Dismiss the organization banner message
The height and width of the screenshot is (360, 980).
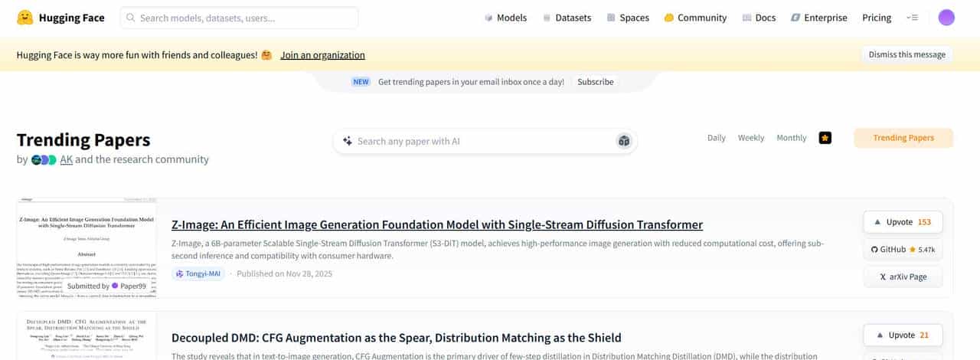(907, 54)
